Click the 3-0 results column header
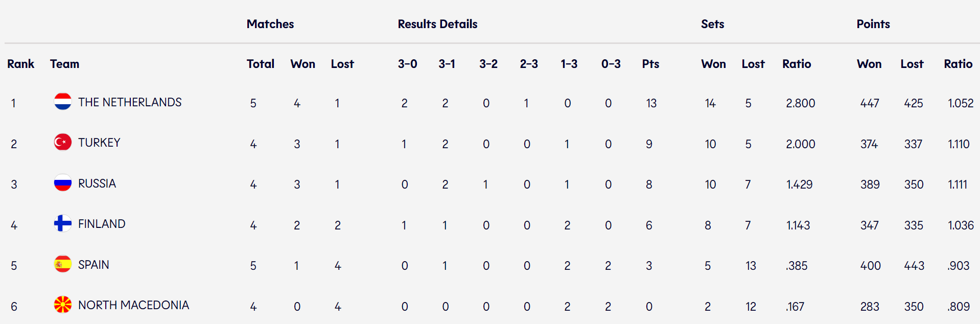This screenshot has height=324, width=980. click(x=407, y=64)
